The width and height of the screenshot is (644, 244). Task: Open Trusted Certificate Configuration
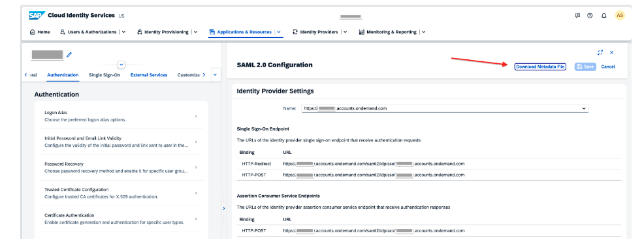click(x=121, y=193)
